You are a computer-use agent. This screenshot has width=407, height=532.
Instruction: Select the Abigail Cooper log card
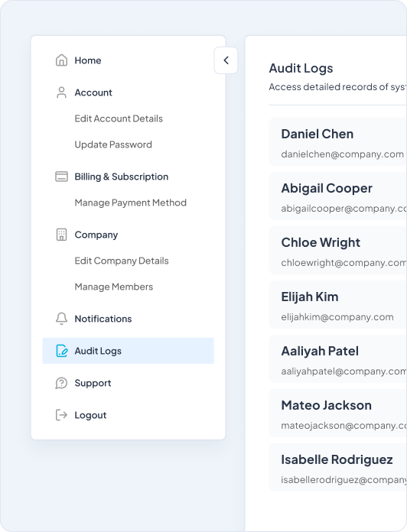(x=338, y=196)
